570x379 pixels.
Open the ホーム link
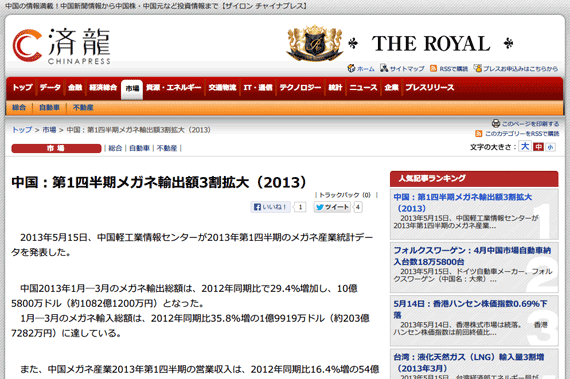(365, 69)
